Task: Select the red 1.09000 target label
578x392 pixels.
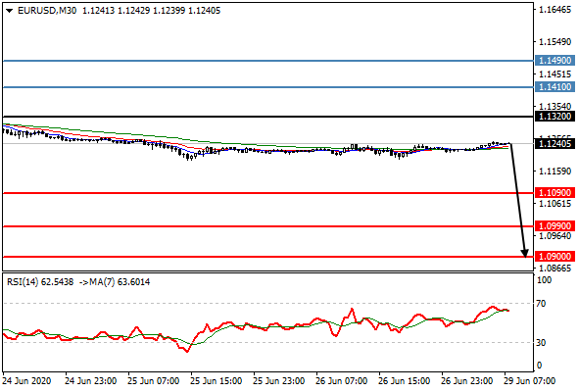Action: point(554,257)
